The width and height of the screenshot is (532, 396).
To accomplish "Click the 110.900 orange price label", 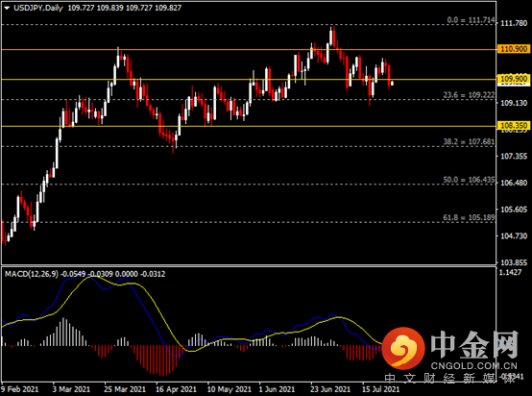I will (514, 49).
